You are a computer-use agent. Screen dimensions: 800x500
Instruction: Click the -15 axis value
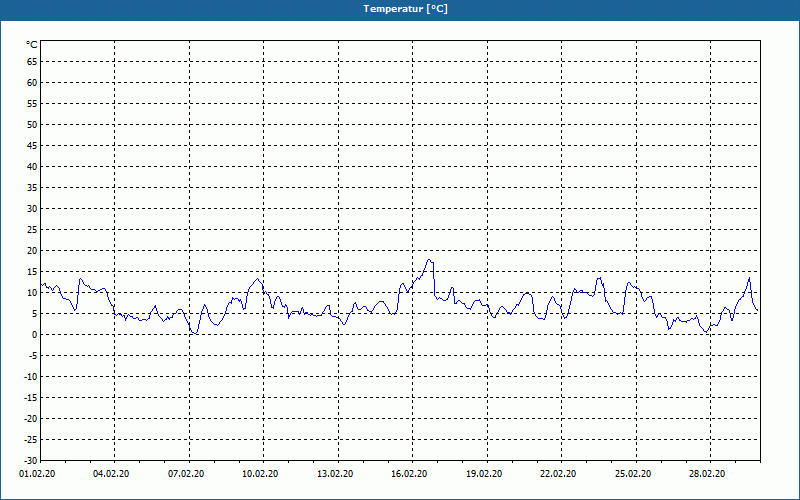tap(31, 397)
